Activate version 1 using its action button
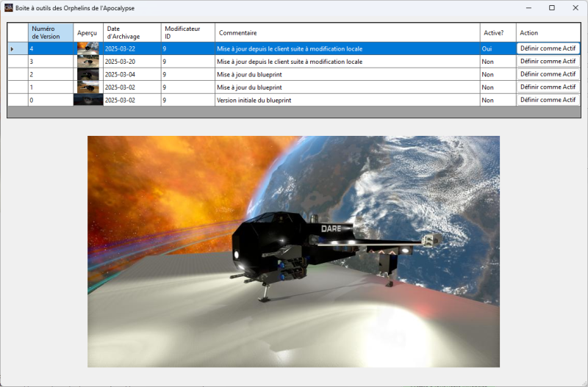Screen dimensions: 588x387 click(x=548, y=87)
